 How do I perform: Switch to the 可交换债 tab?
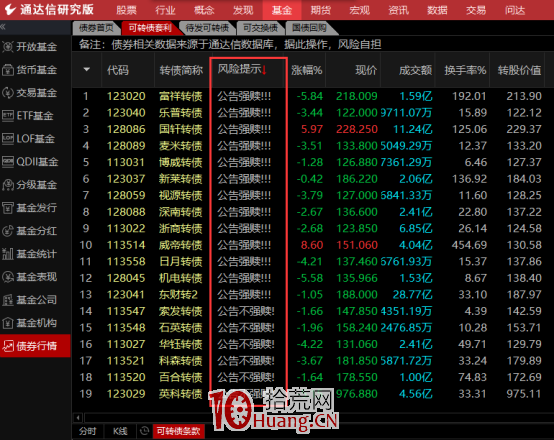pyautogui.click(x=260, y=28)
